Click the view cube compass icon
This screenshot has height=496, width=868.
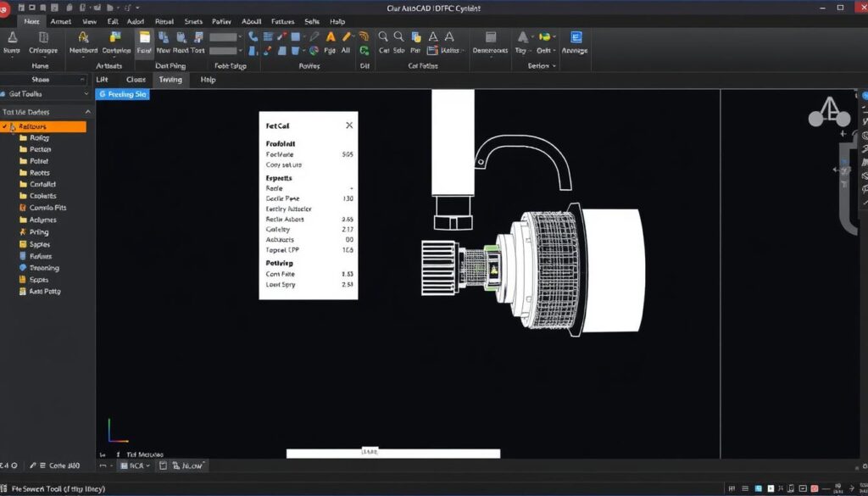[x=829, y=113]
